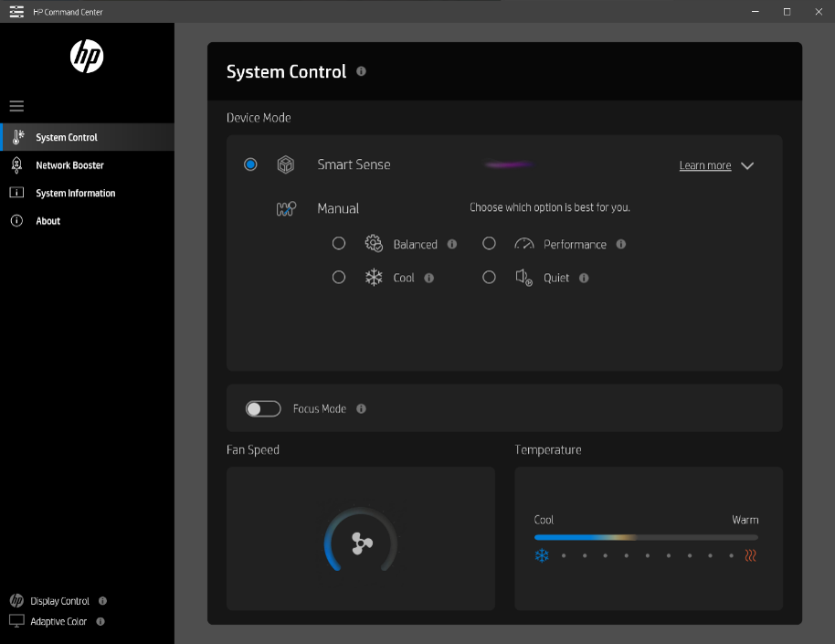The width and height of the screenshot is (835, 644).
Task: Click the info icon beside System Control title
Action: 361,71
